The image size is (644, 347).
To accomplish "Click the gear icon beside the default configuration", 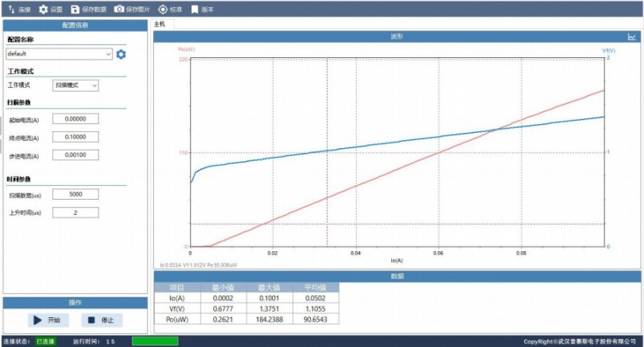I will (x=122, y=54).
